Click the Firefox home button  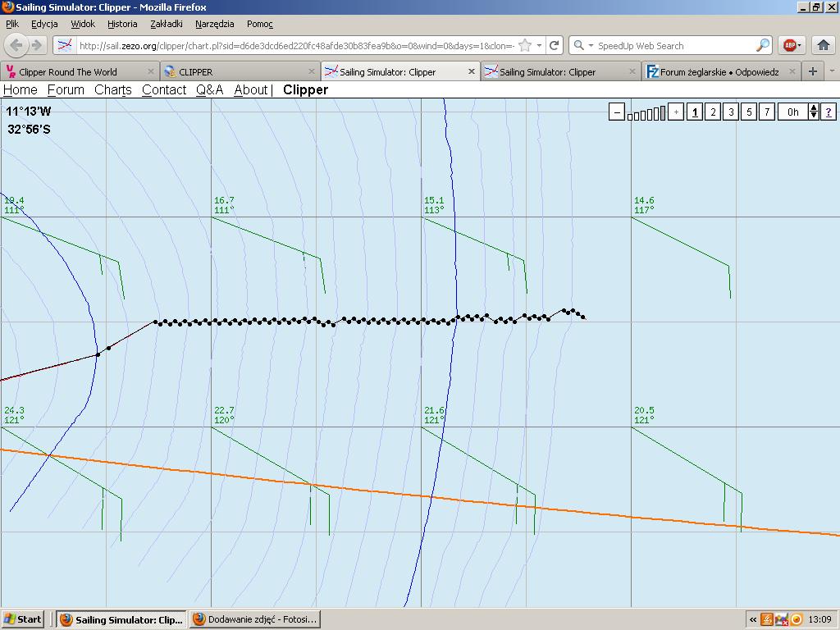coord(823,46)
